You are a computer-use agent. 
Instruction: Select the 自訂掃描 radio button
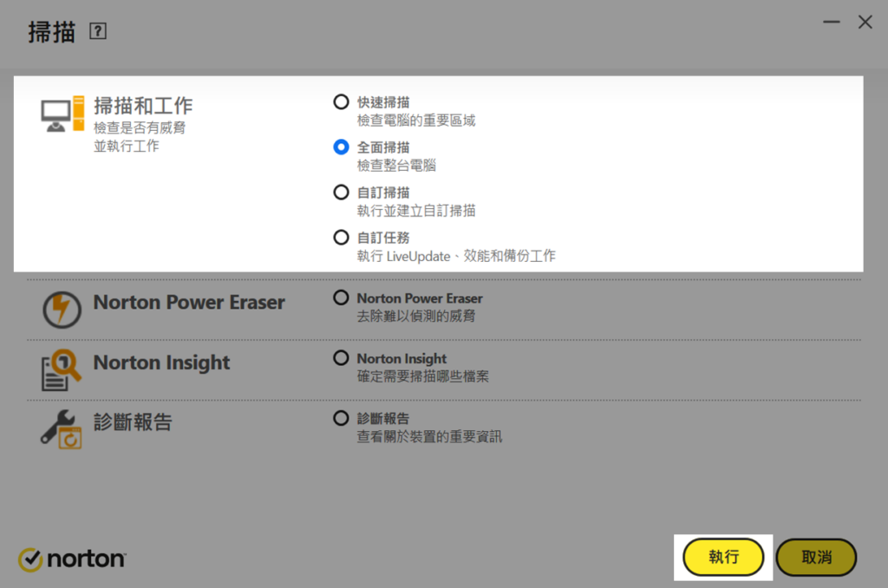click(x=341, y=192)
